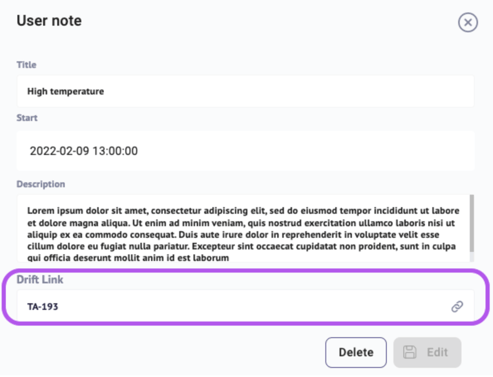Image resolution: width=493 pixels, height=377 pixels.
Task: Click empty space in the Drift Link field
Action: click(253, 306)
